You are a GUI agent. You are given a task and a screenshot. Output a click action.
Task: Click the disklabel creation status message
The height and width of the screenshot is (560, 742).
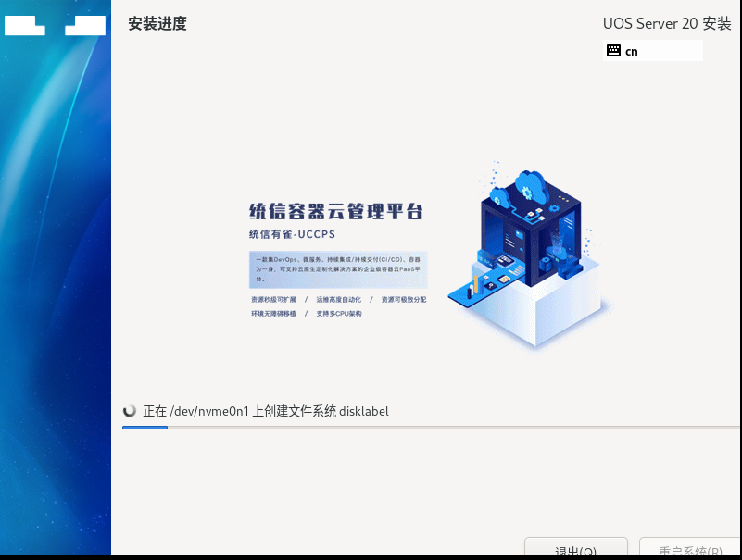tap(265, 411)
